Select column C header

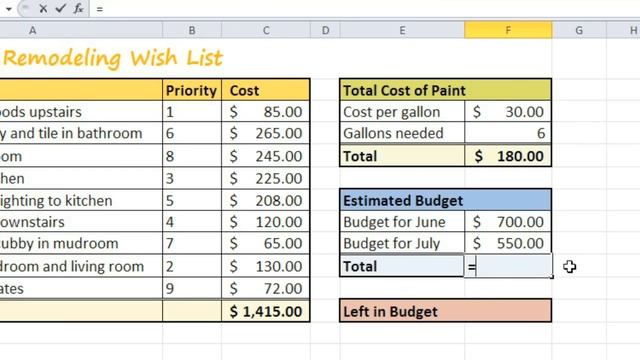click(266, 30)
